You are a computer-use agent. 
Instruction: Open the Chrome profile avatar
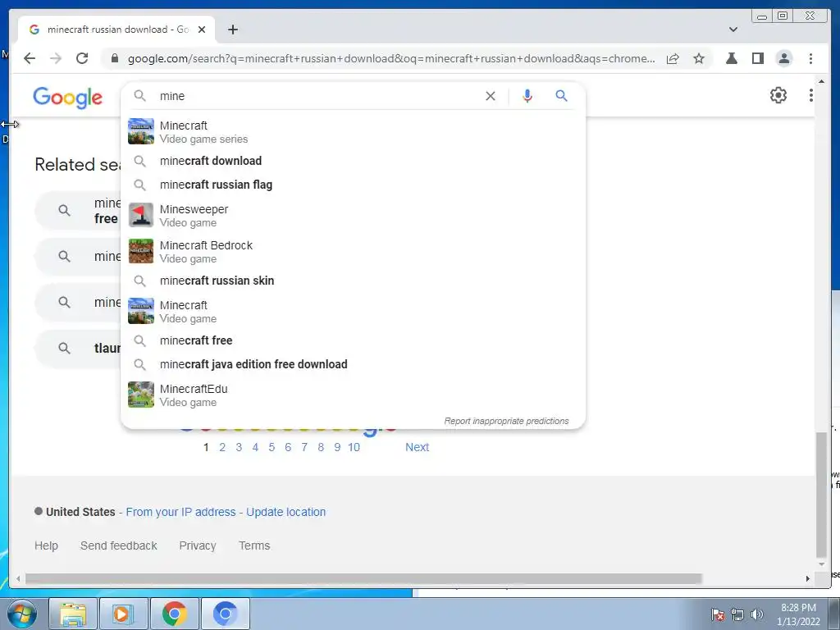pos(783,58)
